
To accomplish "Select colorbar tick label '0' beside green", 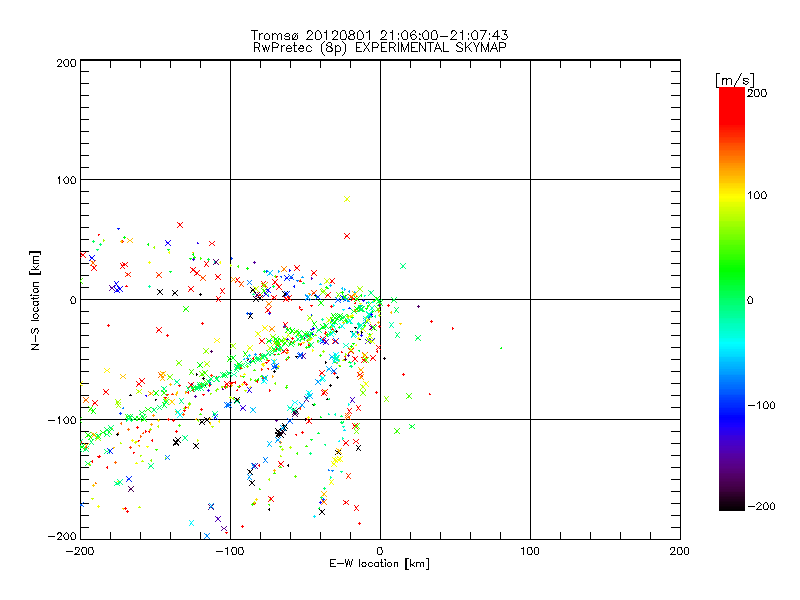I will click(750, 300).
